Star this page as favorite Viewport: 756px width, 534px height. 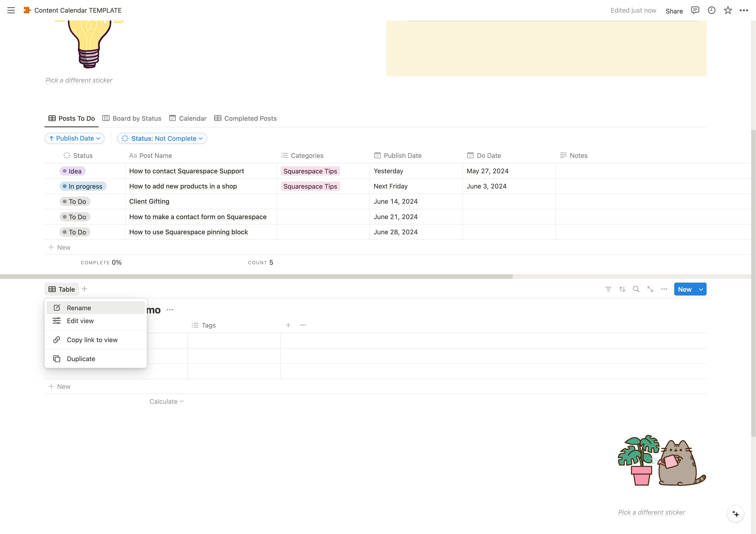coord(728,10)
